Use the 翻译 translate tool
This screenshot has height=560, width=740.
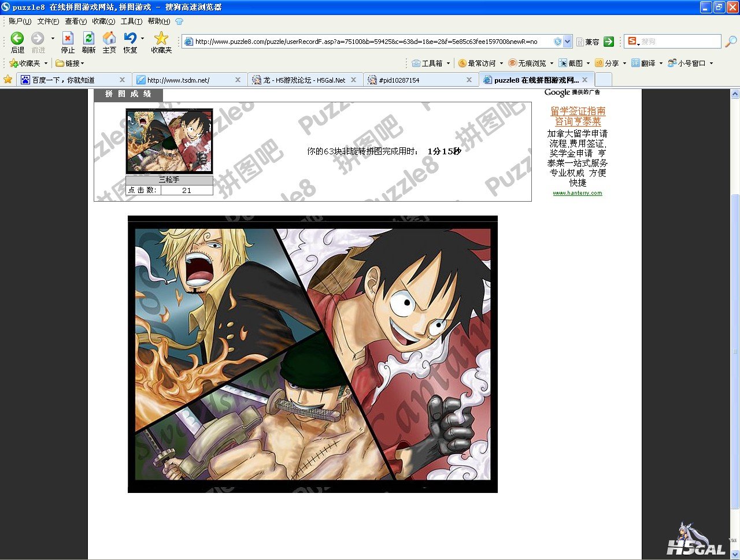coord(643,63)
